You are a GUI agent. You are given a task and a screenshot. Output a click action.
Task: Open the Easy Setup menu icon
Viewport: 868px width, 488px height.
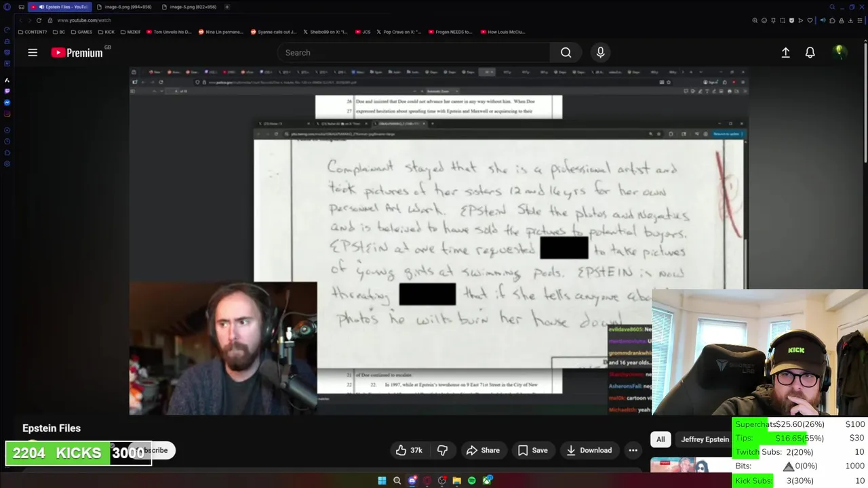click(860, 20)
